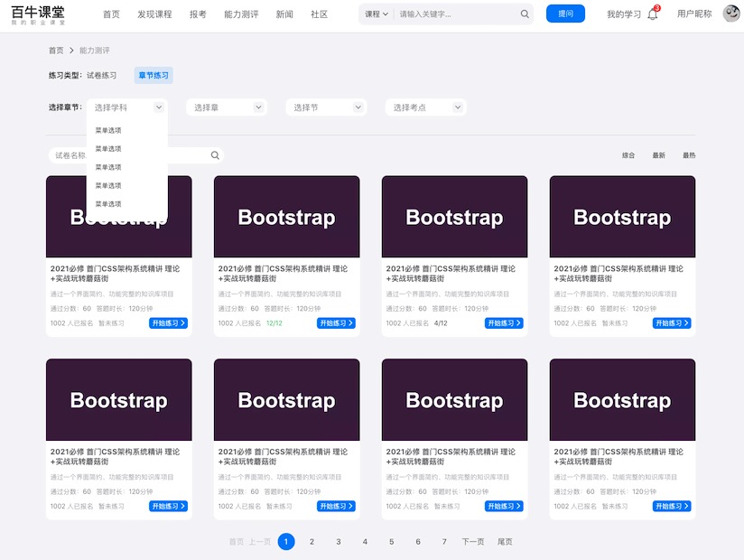Click 首页 in the breadcrumb
The width and height of the screenshot is (744, 560).
click(56, 51)
